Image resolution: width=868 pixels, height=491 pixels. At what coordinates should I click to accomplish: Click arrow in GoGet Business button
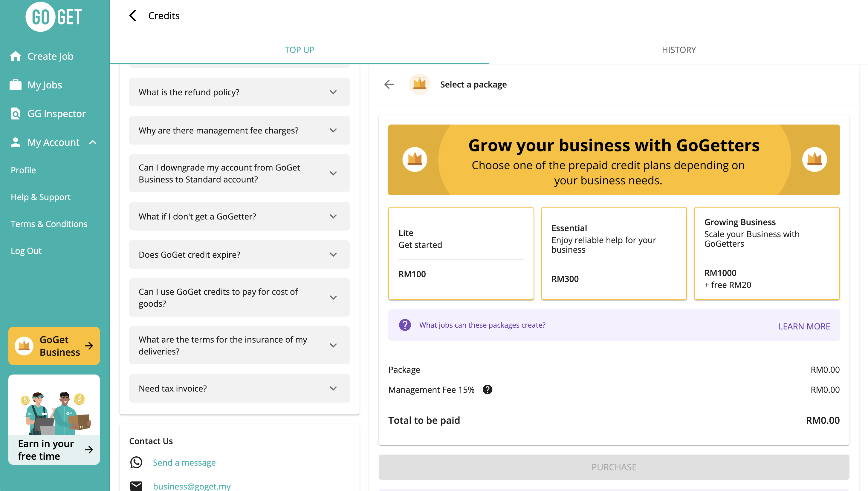pos(89,346)
